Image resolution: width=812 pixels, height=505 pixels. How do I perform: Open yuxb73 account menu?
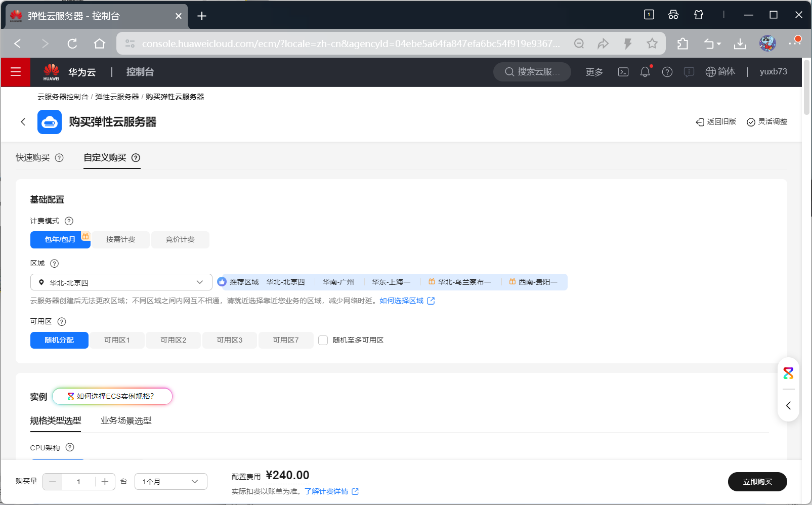pyautogui.click(x=774, y=72)
